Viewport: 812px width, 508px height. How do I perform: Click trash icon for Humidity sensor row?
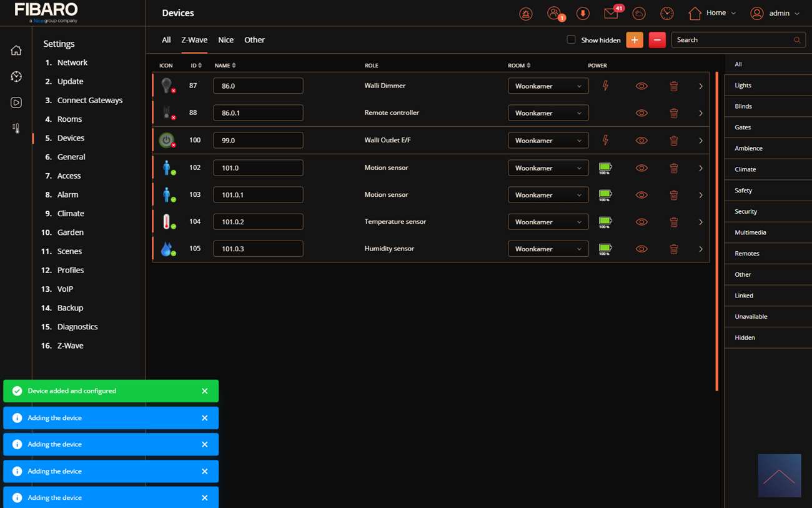pos(673,249)
